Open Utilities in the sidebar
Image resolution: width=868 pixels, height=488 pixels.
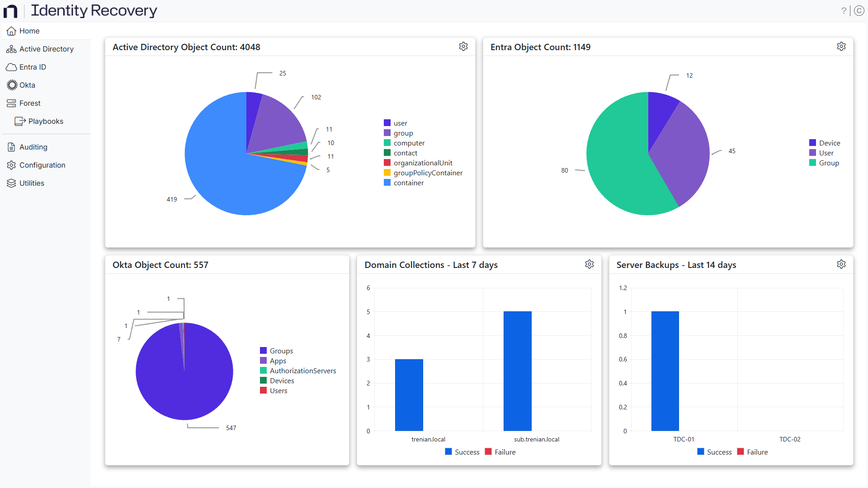click(32, 183)
